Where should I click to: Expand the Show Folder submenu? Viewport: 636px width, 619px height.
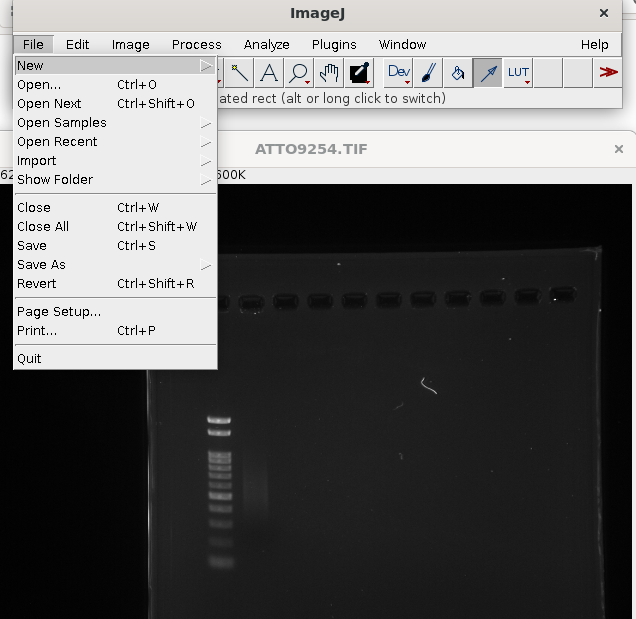(115, 179)
